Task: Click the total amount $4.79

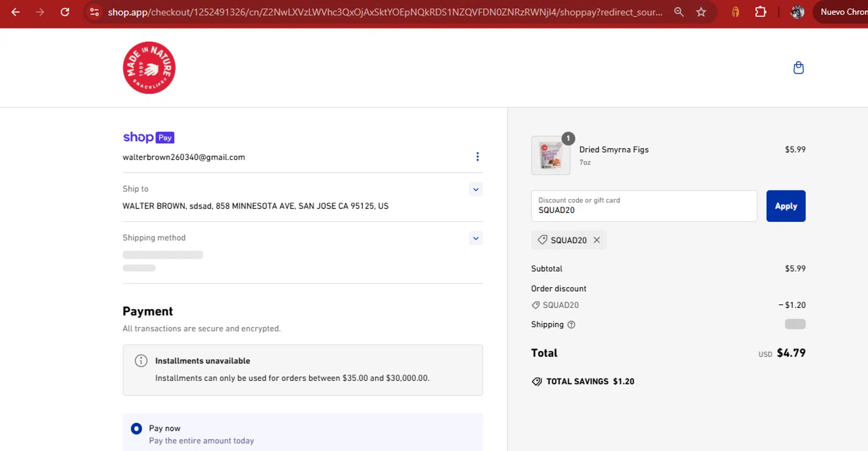Action: [791, 353]
